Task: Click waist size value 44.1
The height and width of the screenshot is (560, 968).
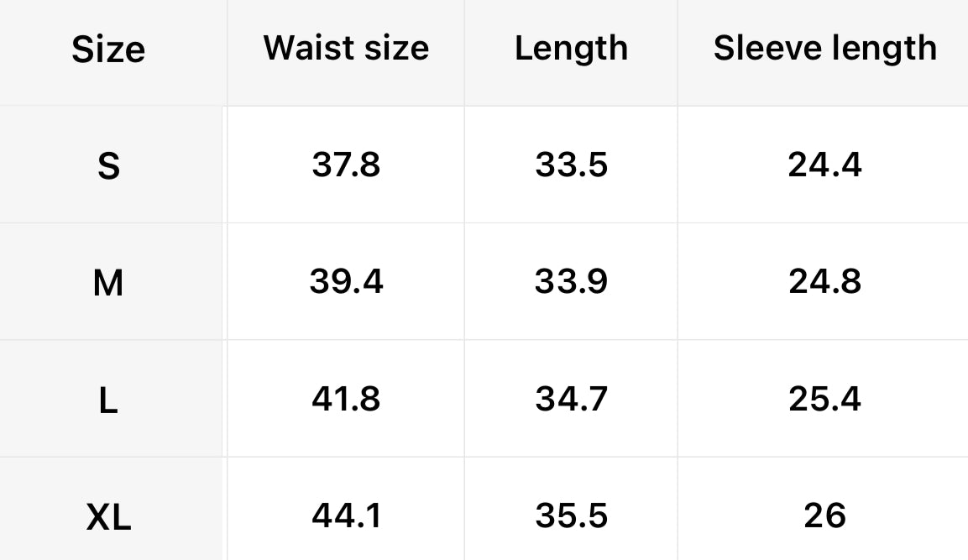Action: [x=346, y=516]
